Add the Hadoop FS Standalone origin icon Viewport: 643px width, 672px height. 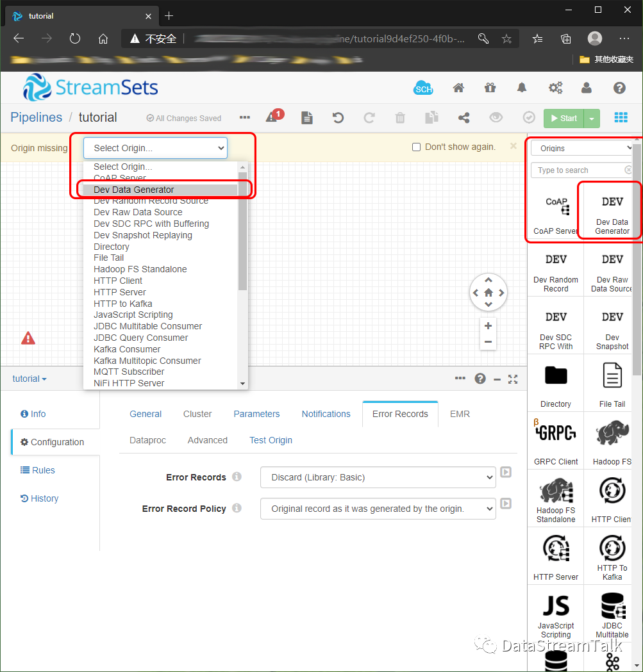tap(556, 490)
